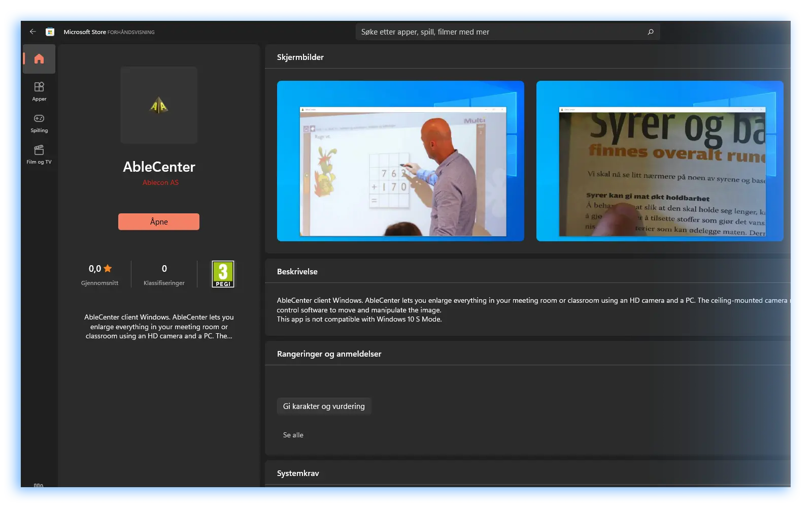
Task: Open the Syrer og baser screenshot
Action: (660, 161)
